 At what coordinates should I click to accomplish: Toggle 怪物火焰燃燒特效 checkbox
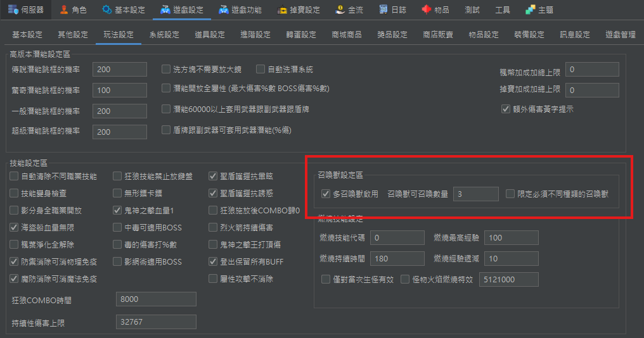pyautogui.click(x=405, y=279)
